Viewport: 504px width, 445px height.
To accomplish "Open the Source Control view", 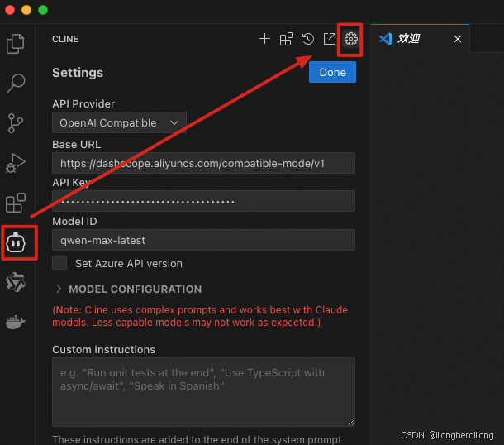I will coord(15,123).
